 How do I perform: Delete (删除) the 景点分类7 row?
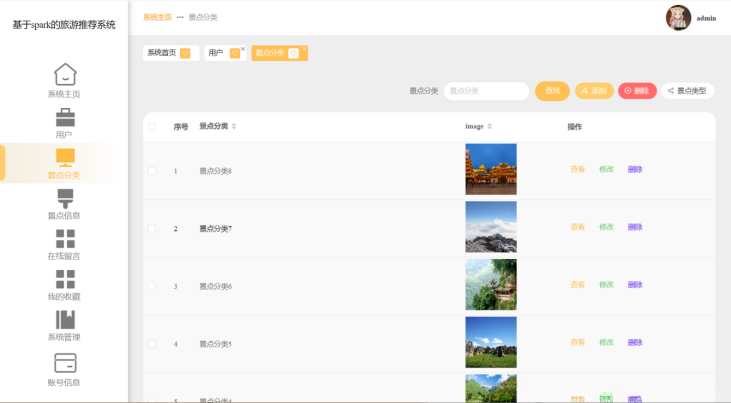tap(635, 227)
